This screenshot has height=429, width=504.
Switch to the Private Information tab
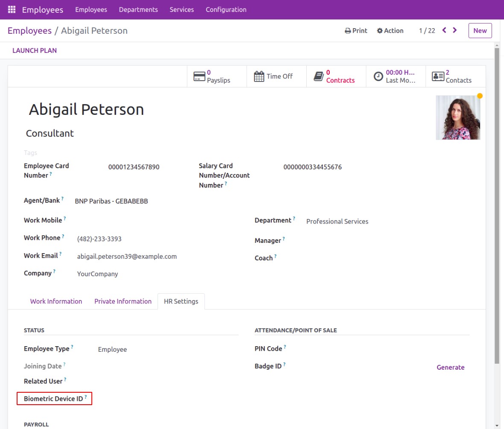123,301
